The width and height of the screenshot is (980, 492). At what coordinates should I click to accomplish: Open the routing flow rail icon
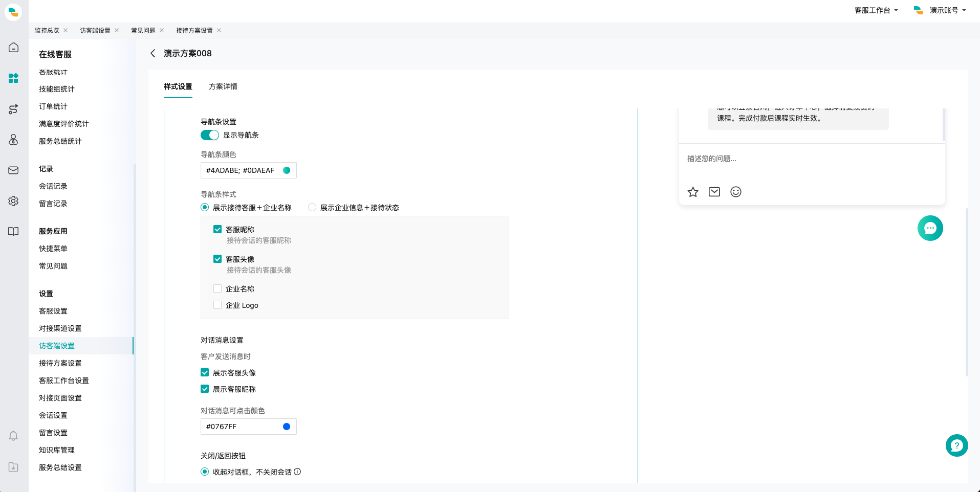click(x=14, y=109)
